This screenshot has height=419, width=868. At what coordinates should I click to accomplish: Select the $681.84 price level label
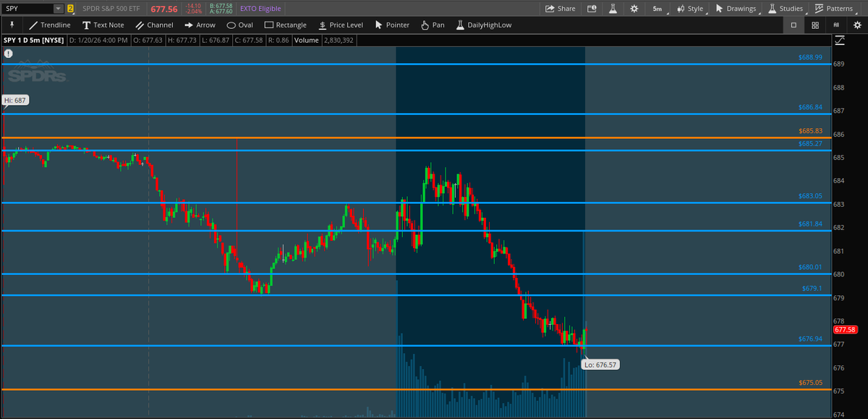(x=810, y=224)
